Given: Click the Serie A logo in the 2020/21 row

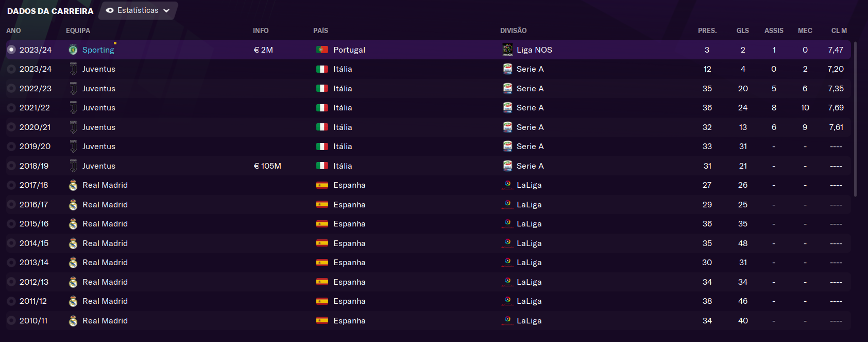Looking at the screenshot, I should pos(507,127).
